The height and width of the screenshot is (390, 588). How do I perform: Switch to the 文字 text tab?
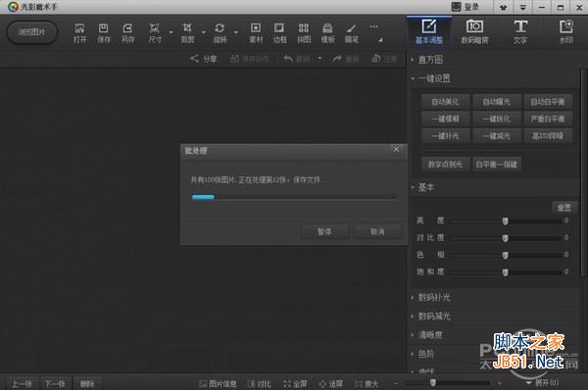(x=520, y=32)
